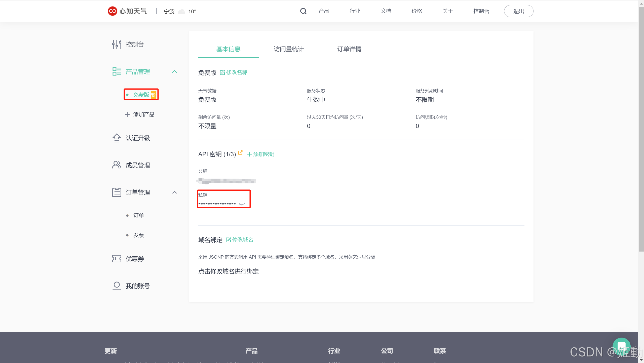The width and height of the screenshot is (644, 363).
Task: Switch to the 访问量统计 tab
Action: click(289, 49)
